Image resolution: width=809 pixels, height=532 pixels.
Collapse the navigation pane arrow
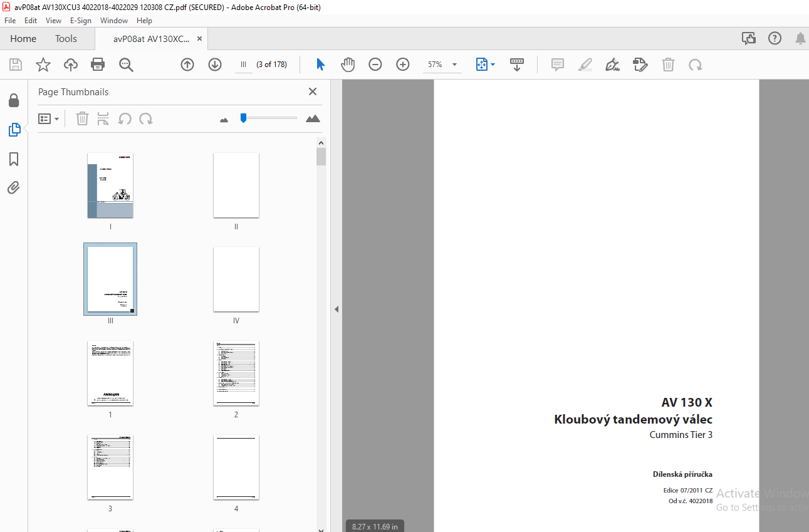click(x=337, y=309)
